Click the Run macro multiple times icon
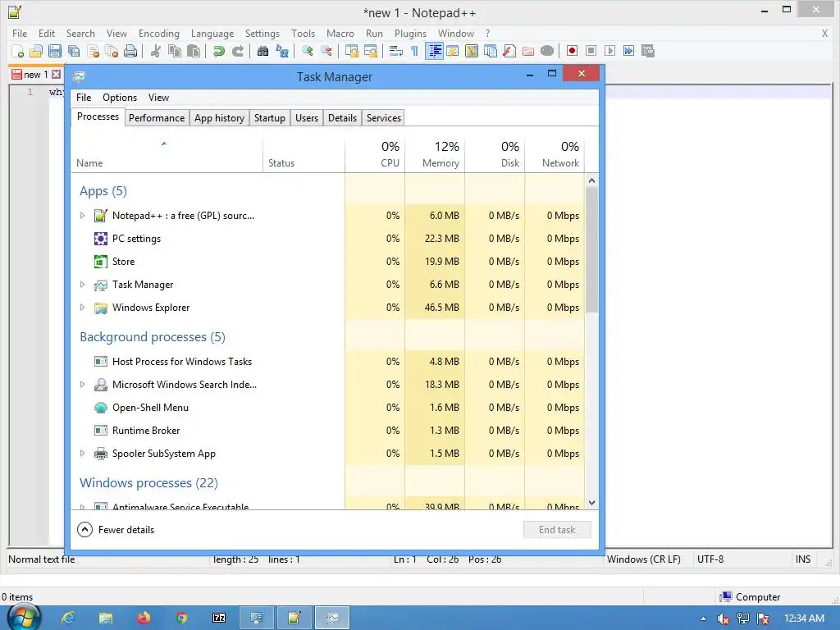This screenshot has width=840, height=630. click(x=629, y=51)
